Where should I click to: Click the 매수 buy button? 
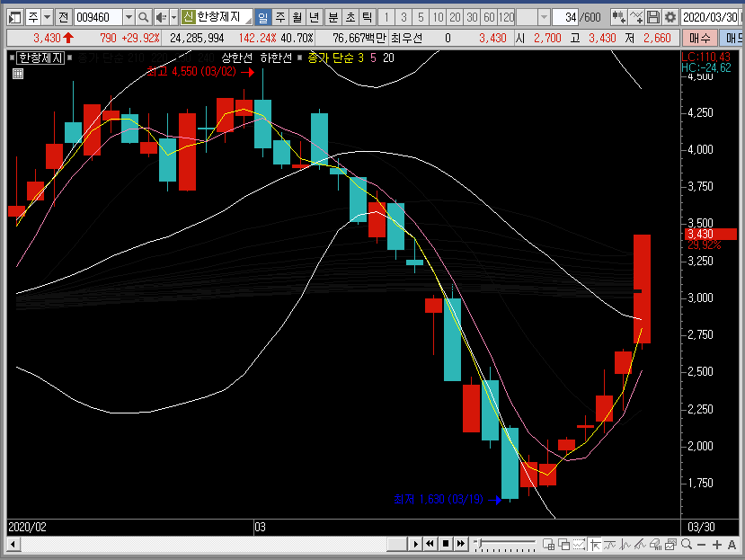[699, 38]
